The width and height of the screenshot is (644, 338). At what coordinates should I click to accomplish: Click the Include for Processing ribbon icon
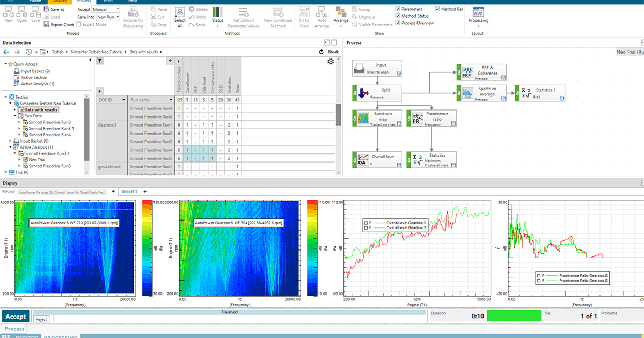click(x=133, y=16)
